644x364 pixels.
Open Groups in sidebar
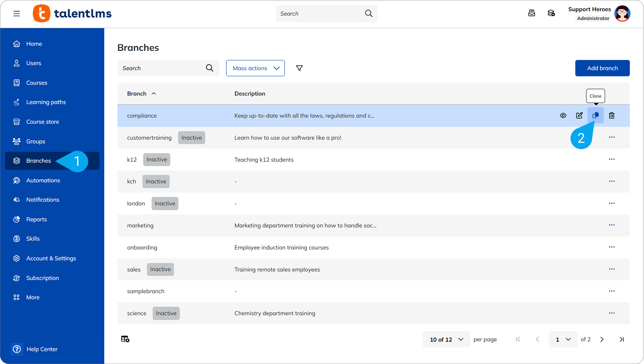coord(52,141)
